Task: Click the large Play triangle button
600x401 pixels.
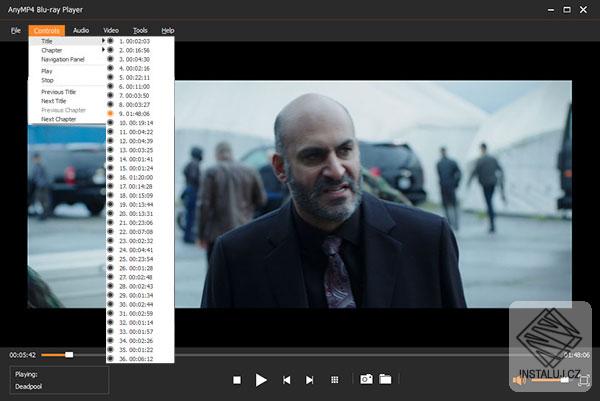Action: pos(261,380)
